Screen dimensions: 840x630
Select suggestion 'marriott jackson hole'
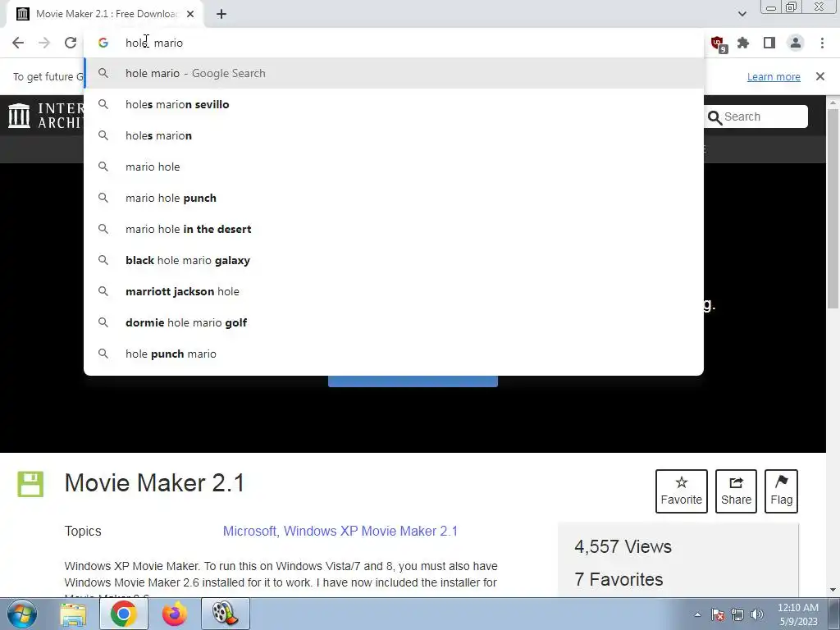click(394, 291)
